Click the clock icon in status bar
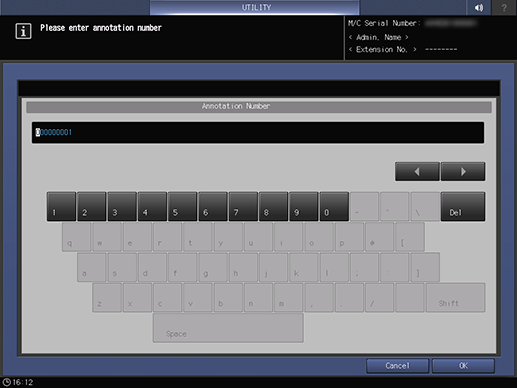This screenshot has width=517, height=388. pos(7,382)
